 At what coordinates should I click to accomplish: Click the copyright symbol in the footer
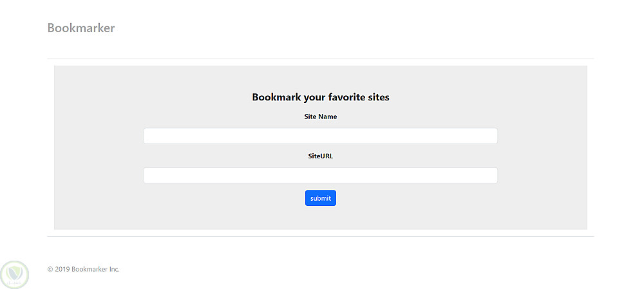50,269
